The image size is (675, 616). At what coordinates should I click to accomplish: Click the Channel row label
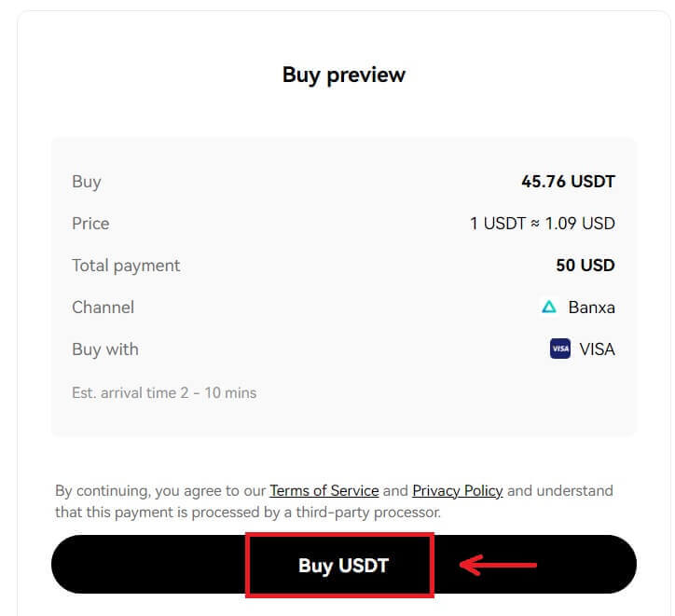tap(103, 308)
